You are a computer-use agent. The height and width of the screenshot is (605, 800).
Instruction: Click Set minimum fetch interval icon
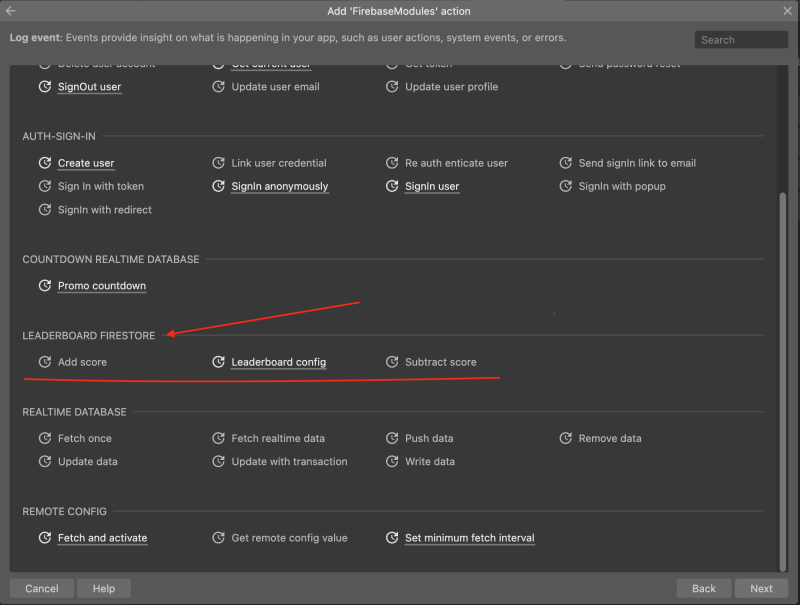coord(392,538)
